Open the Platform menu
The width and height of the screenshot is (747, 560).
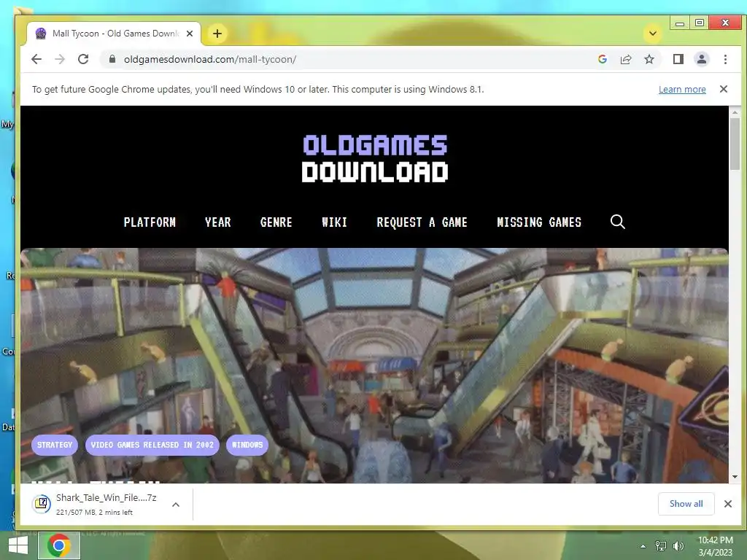point(150,222)
